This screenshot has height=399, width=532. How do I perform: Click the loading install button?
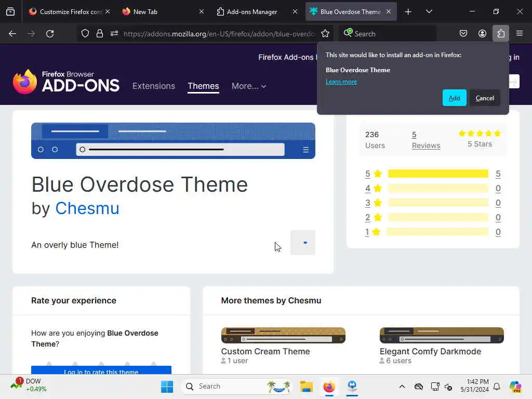tap(303, 243)
